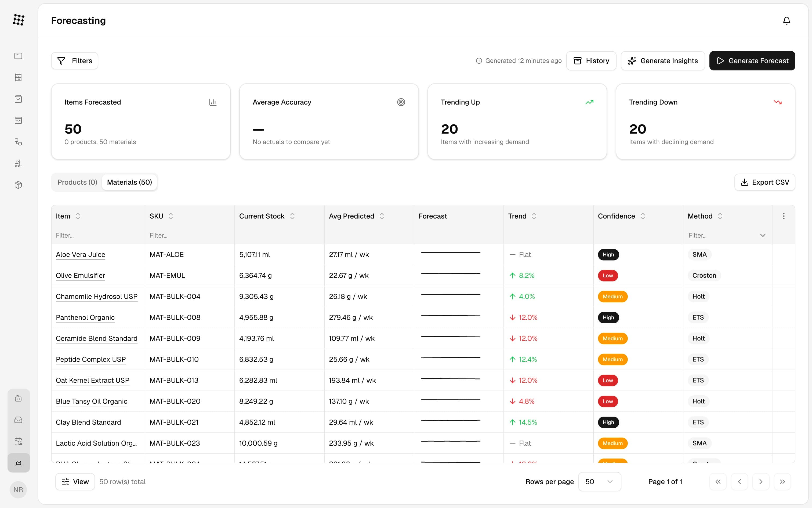The width and height of the screenshot is (812, 508).
Task: Open the robot assistant sidebar icon
Action: tap(19, 398)
